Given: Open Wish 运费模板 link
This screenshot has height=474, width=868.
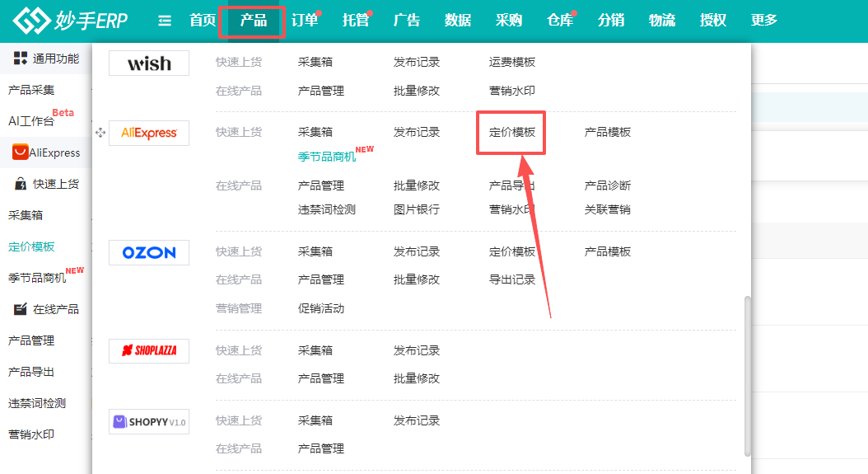Looking at the screenshot, I should pyautogui.click(x=512, y=62).
